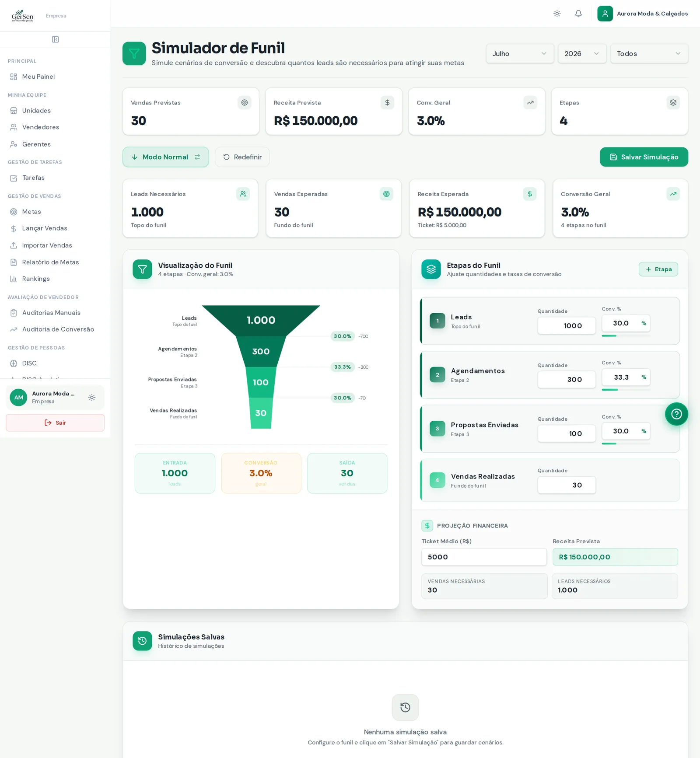Click the + Etapa button

(x=658, y=269)
